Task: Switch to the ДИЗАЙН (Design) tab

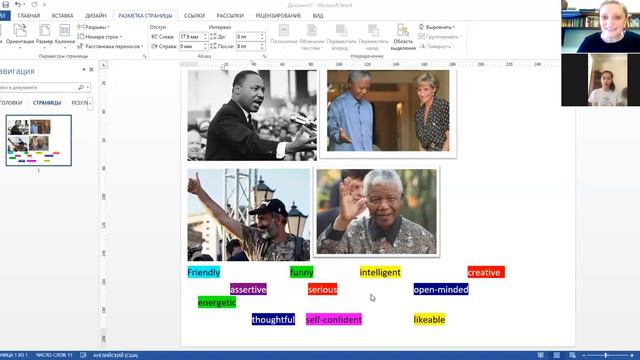Action: [x=96, y=16]
